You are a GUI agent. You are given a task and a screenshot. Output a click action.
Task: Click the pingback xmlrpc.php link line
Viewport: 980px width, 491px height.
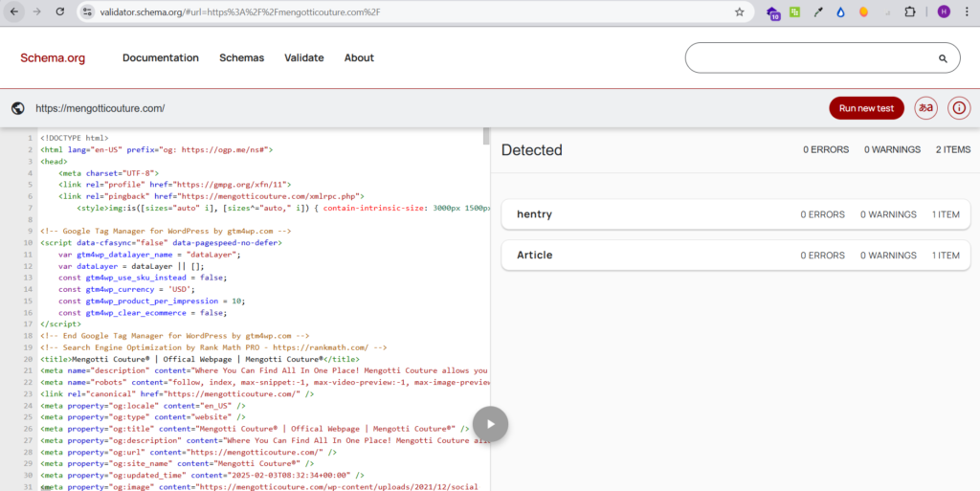click(x=212, y=196)
